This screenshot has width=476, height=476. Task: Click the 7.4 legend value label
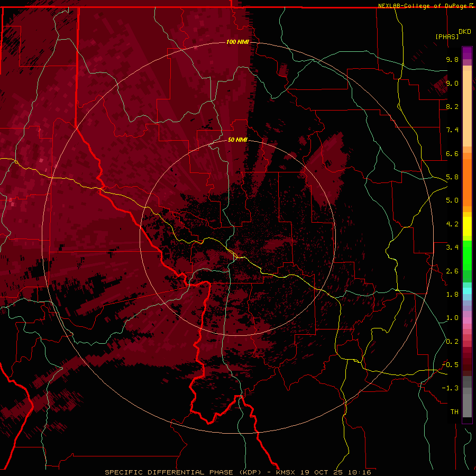(x=452, y=130)
